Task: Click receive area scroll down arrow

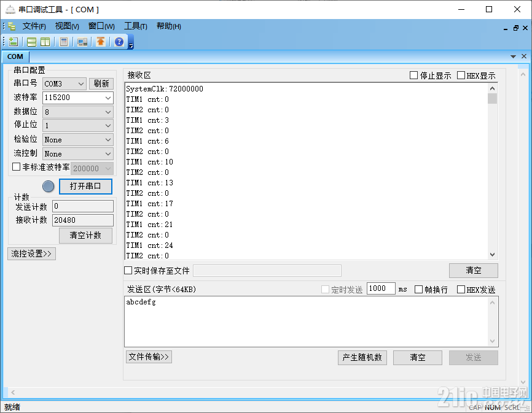Action: click(492, 255)
